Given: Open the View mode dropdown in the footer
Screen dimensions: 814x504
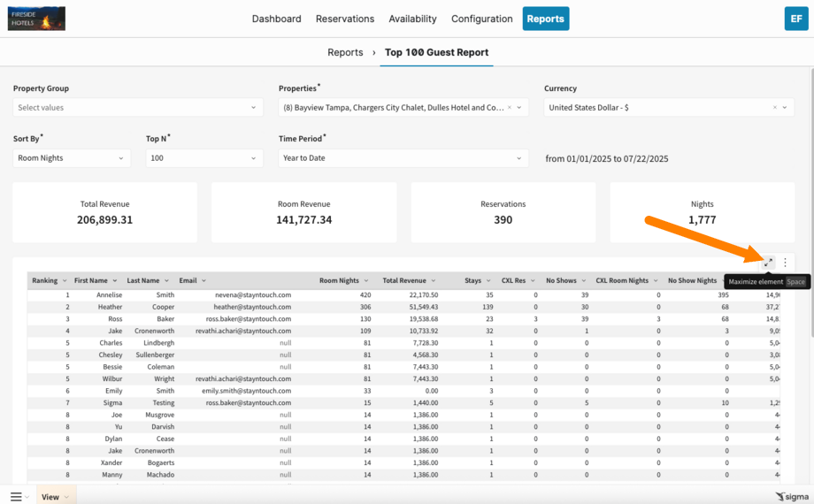Looking at the screenshot, I should click(x=56, y=497).
